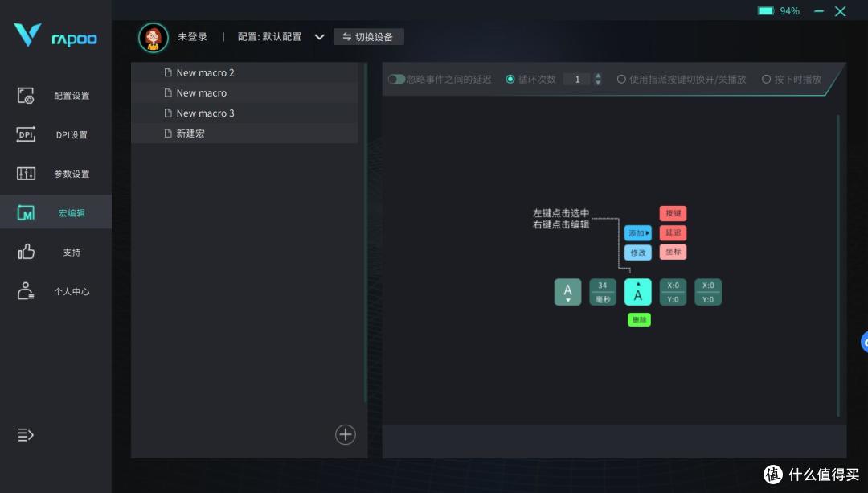The image size is (868, 493).
Task: Select the 循环次数 radio button
Action: pos(510,79)
